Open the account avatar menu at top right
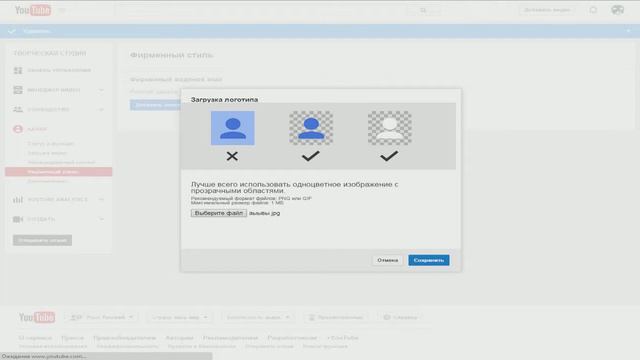Image resolution: width=640 pixels, height=360 pixels. [617, 10]
